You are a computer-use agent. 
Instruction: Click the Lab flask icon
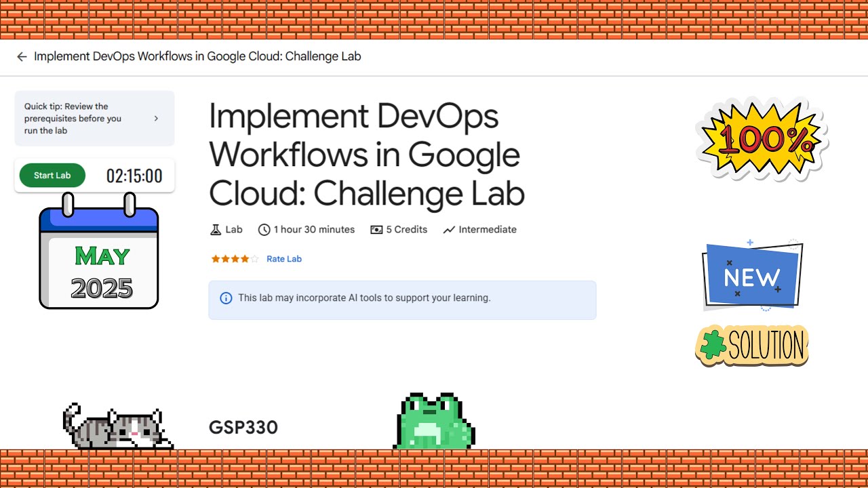coord(216,230)
